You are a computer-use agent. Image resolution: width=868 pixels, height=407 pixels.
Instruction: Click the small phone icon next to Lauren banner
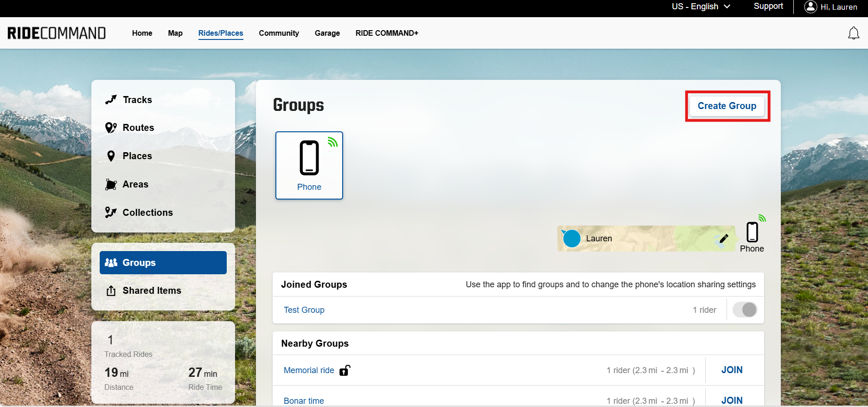[752, 232]
